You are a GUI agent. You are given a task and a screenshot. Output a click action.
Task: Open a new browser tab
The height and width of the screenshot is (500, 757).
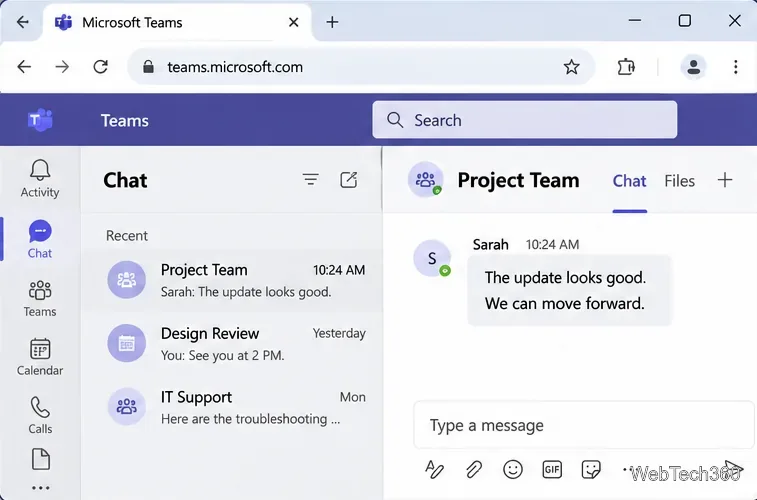(x=332, y=22)
